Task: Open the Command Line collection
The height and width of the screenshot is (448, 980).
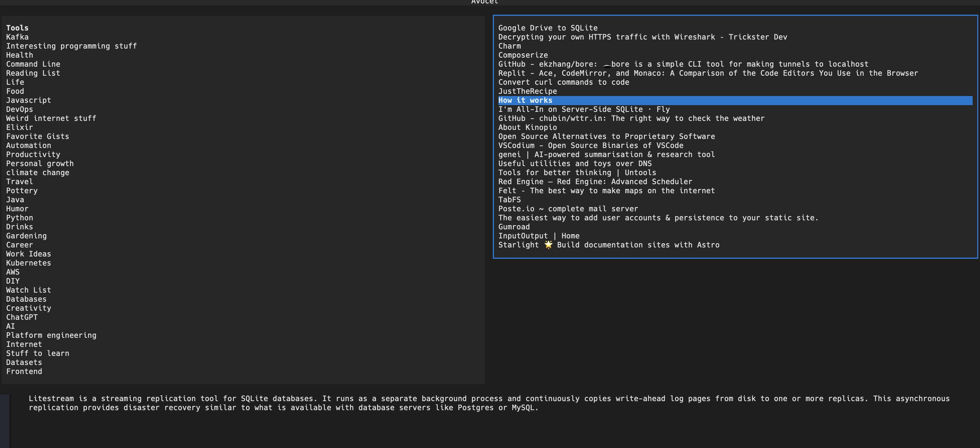Action: pyautogui.click(x=33, y=64)
